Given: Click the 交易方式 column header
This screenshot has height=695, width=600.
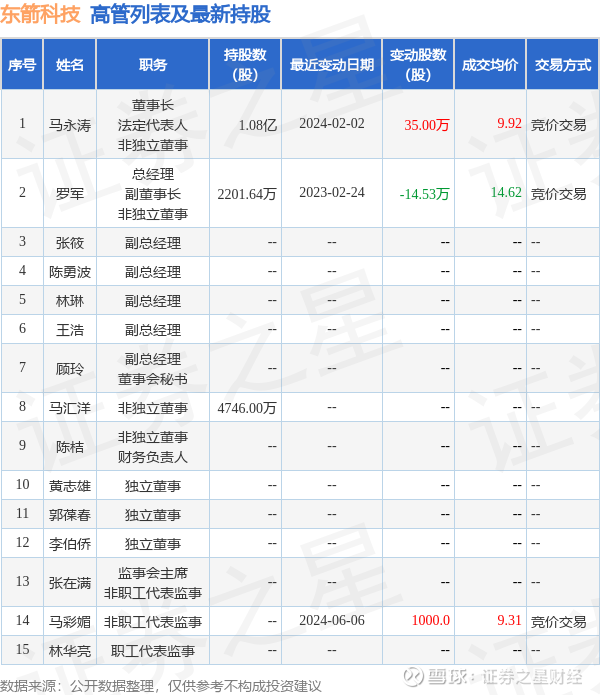Looking at the screenshot, I should tap(563, 65).
